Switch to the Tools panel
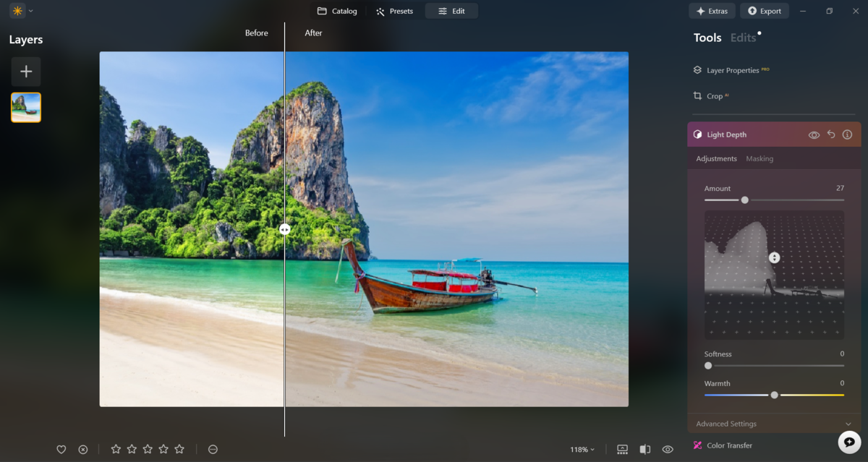868x462 pixels. coord(707,38)
